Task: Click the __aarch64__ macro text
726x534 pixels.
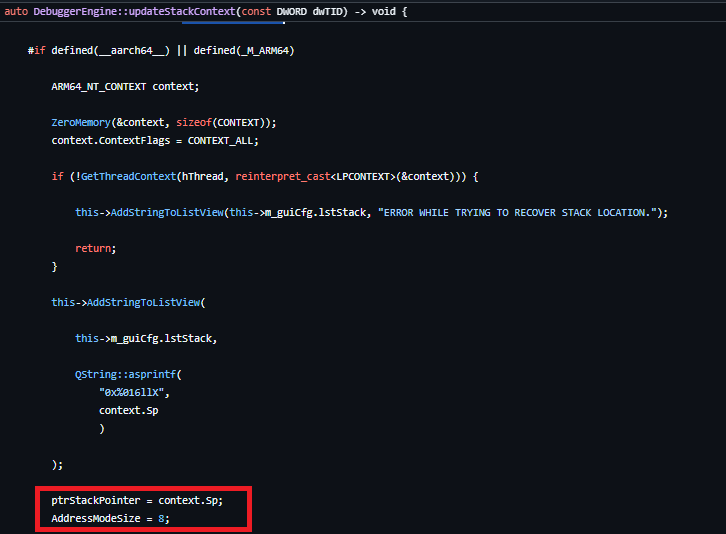Action: [x=131, y=50]
